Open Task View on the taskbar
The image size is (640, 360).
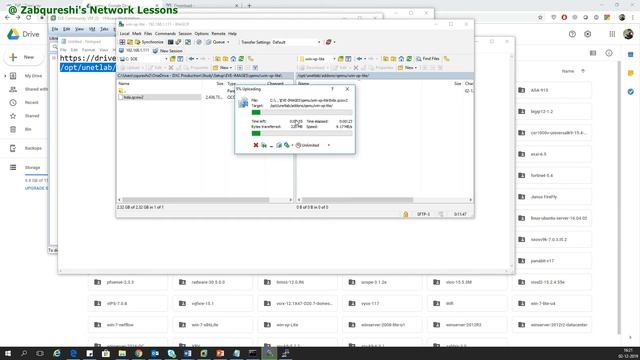(40, 353)
